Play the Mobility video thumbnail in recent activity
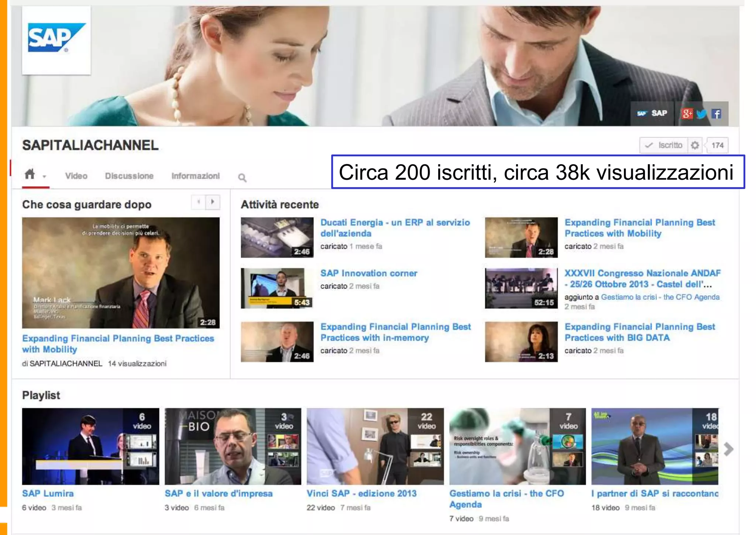 [x=521, y=237]
